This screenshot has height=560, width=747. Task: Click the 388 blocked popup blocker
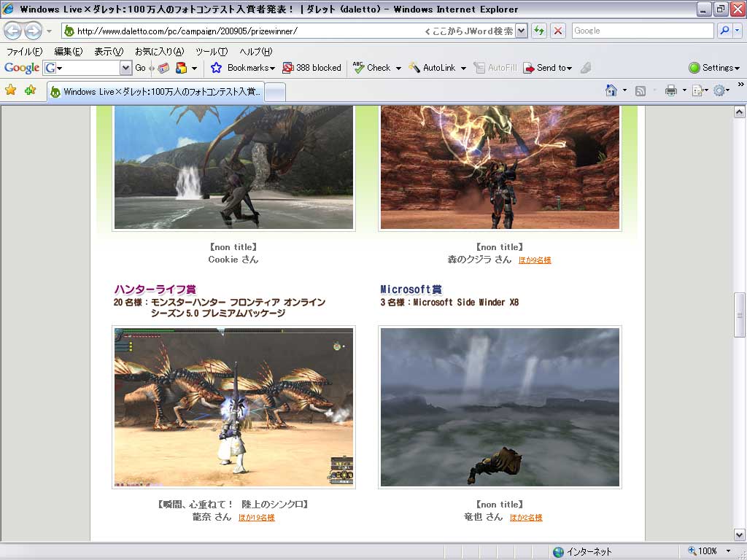point(312,68)
